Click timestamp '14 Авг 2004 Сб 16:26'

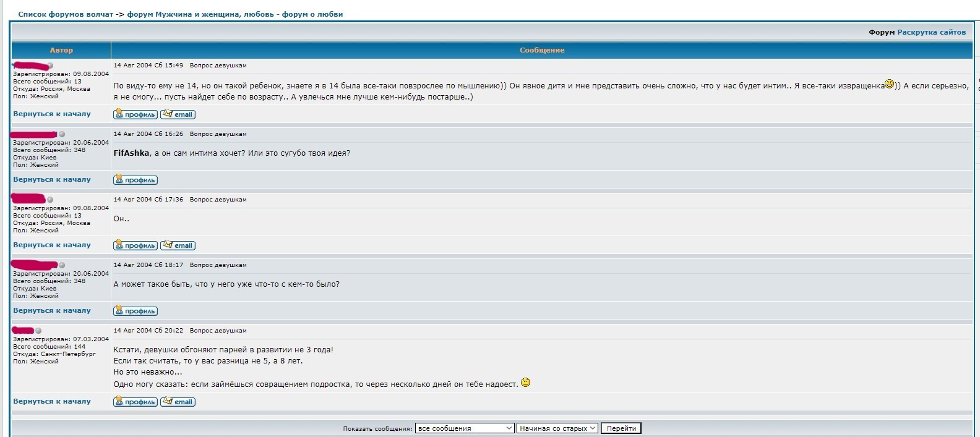[x=148, y=134]
